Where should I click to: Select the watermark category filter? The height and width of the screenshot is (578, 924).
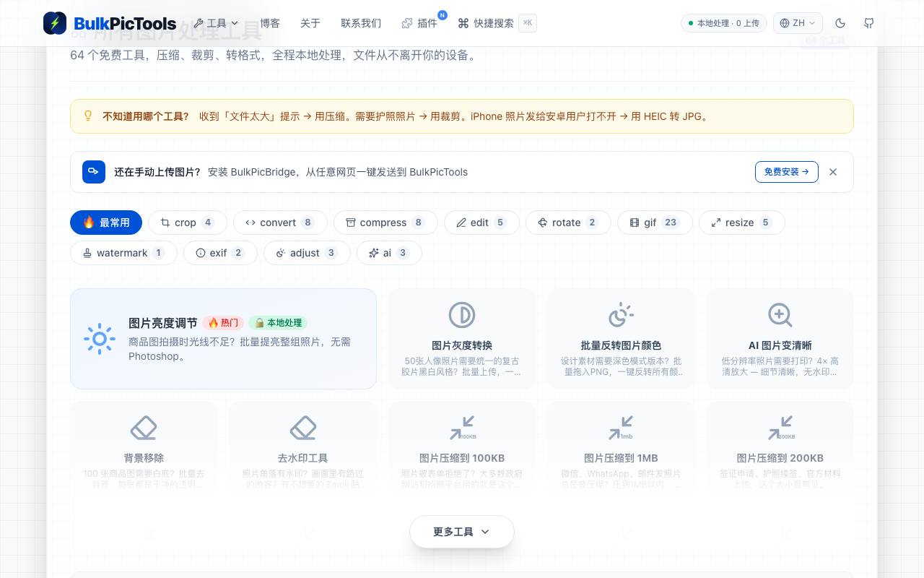[123, 253]
